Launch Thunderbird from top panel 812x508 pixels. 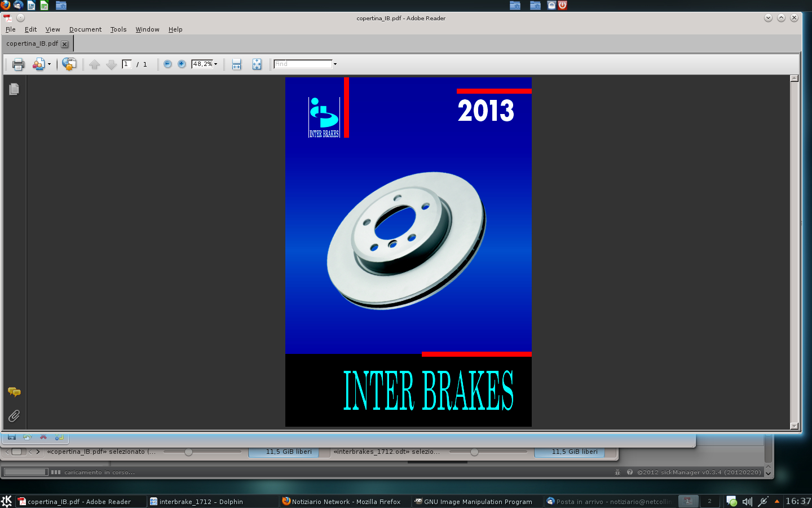(18, 5)
